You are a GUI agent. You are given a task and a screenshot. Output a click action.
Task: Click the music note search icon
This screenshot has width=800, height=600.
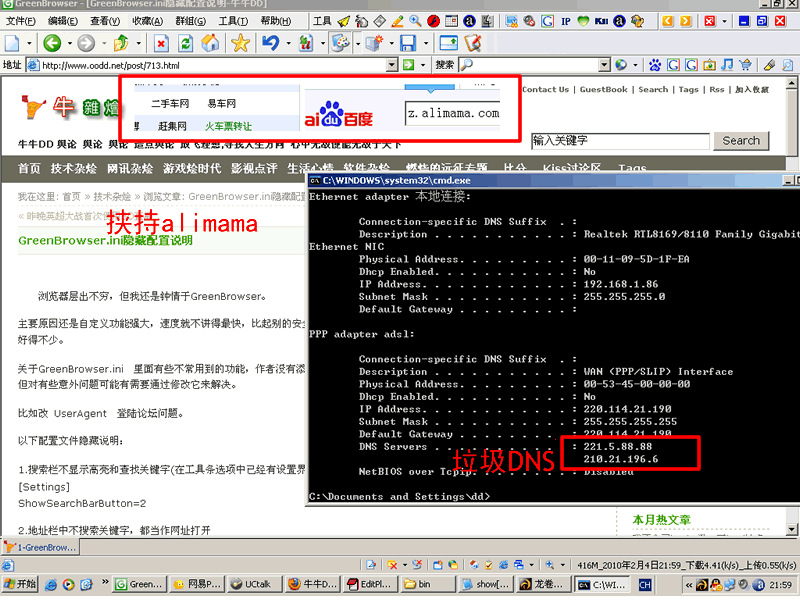tap(728, 65)
